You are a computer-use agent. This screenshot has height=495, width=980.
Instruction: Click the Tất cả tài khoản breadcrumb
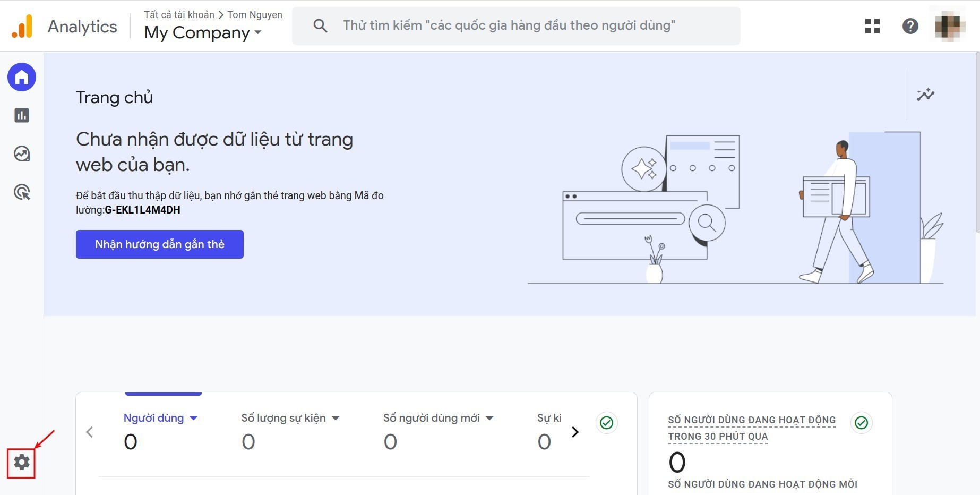pyautogui.click(x=179, y=15)
